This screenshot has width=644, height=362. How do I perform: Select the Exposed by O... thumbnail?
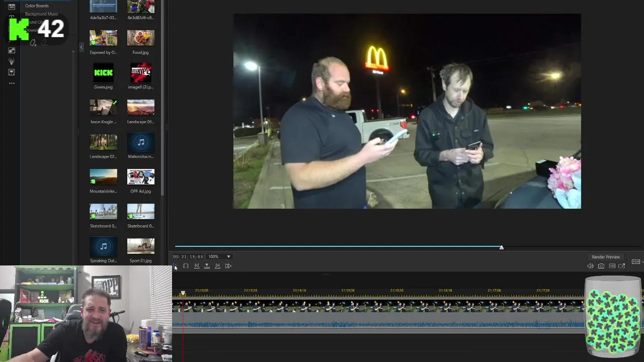(103, 38)
